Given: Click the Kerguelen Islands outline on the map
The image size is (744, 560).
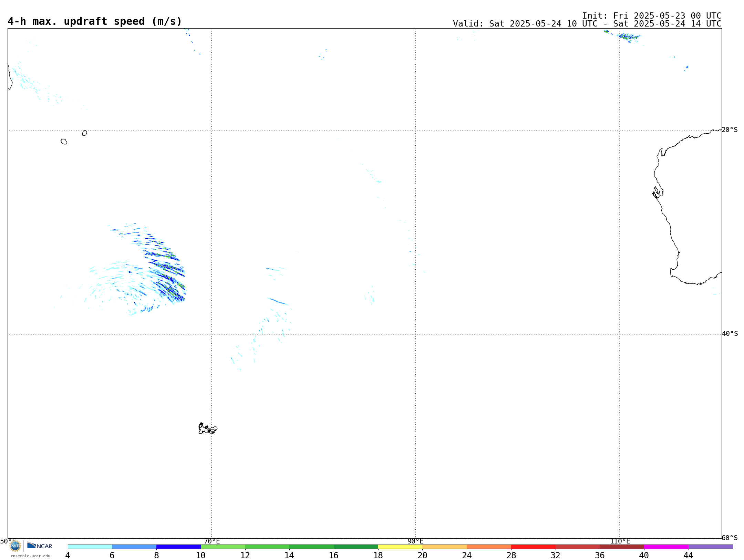Looking at the screenshot, I should click(208, 428).
